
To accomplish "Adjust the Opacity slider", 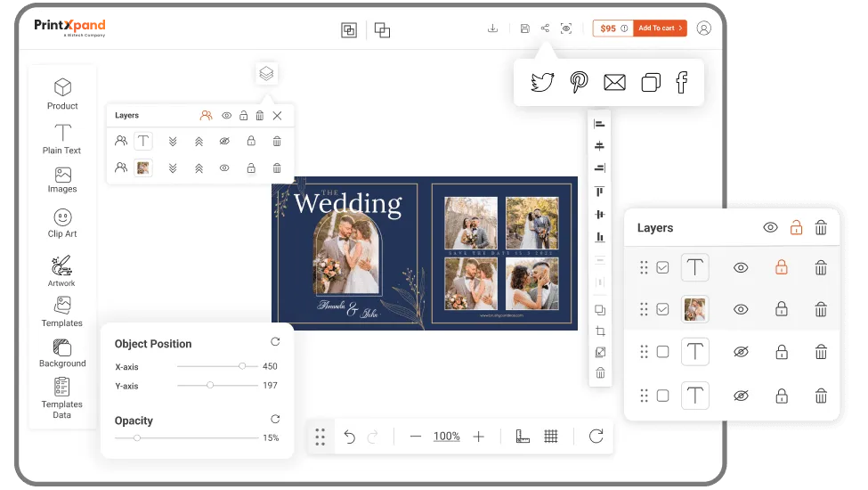I will pyautogui.click(x=137, y=438).
